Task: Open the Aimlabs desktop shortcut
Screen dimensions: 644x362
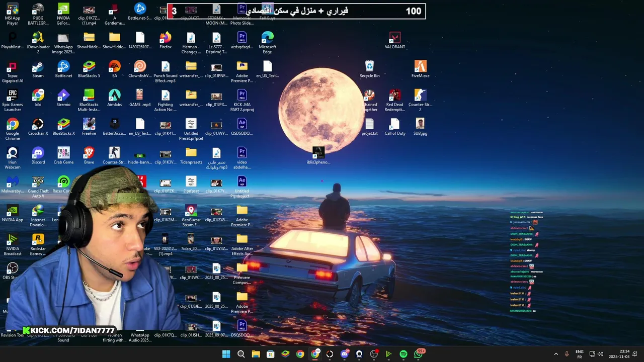Action: (x=114, y=98)
